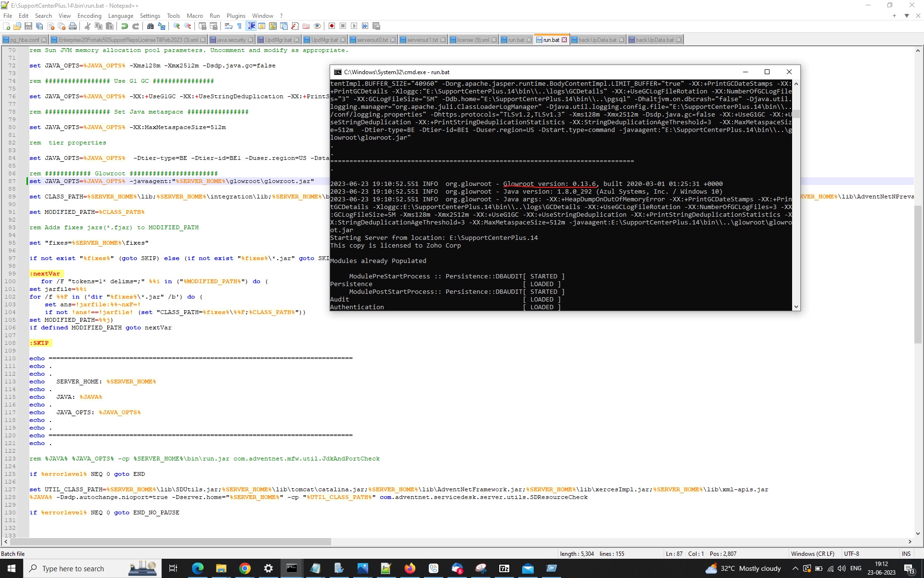
Task: Click the Playback macro icon
Action: pyautogui.click(x=354, y=26)
